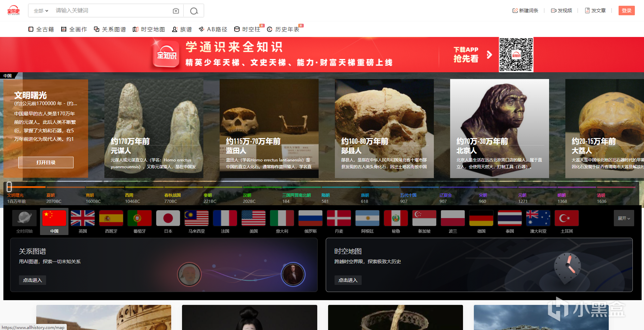The width and height of the screenshot is (644, 330).
Task: Open the AB路径 menu item
Action: point(213,30)
